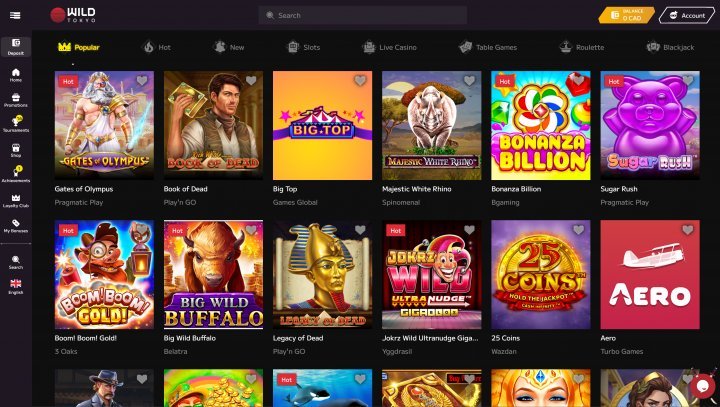Viewport: 720px width, 407px height.
Task: Toggle favorite heart on Book of Dead
Action: click(x=251, y=81)
